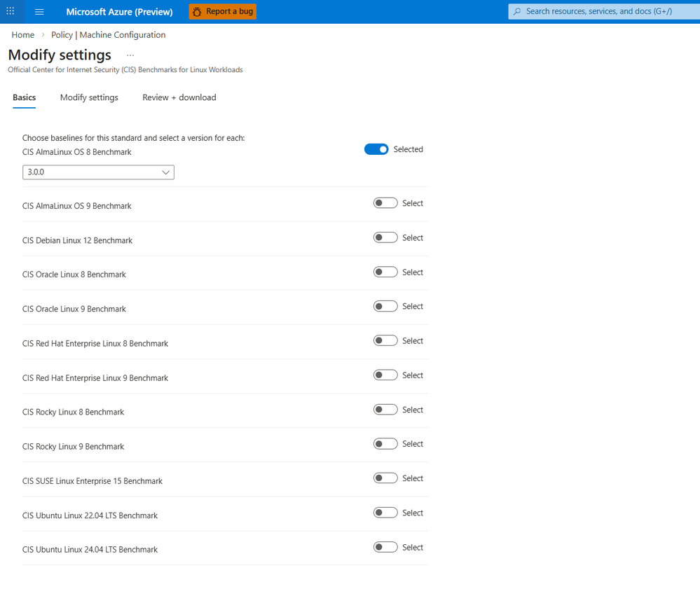This screenshot has width=700, height=596.
Task: Click the CIS AlmaLinux OS 8 Benchmark label
Action: coord(77,152)
